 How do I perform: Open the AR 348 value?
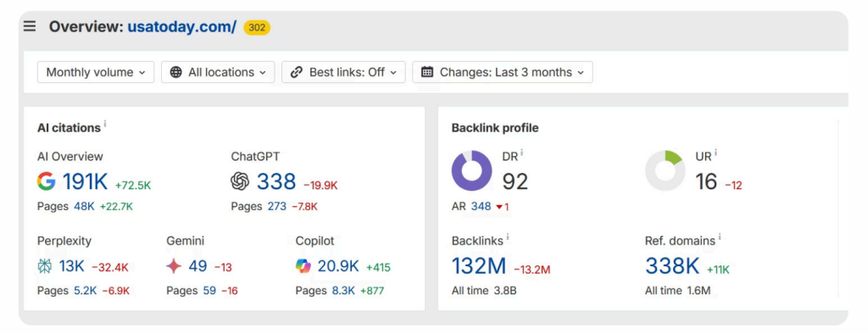tap(481, 207)
